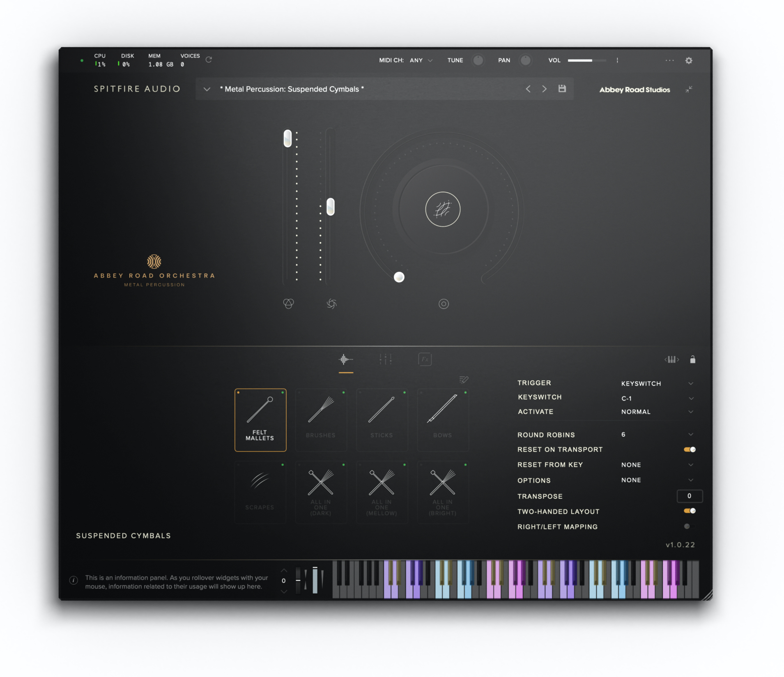
Task: Open the Keyswitch C-1 dropdown
Action: click(657, 398)
